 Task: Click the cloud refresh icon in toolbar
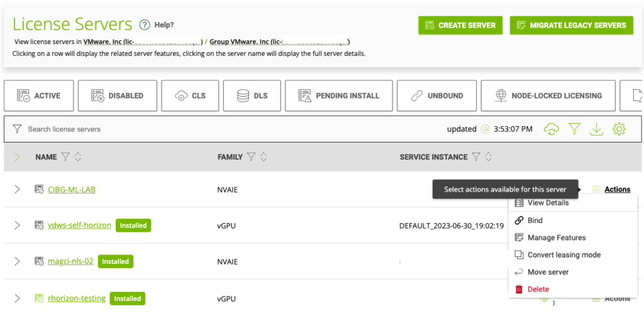point(552,129)
